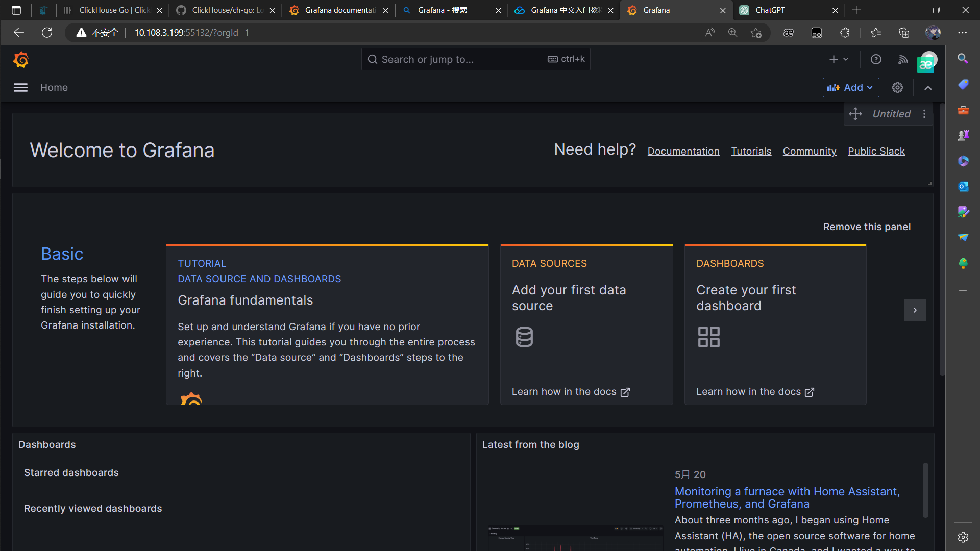Click the browser address bar URL
Screen dimensions: 980x551
pos(191,33)
